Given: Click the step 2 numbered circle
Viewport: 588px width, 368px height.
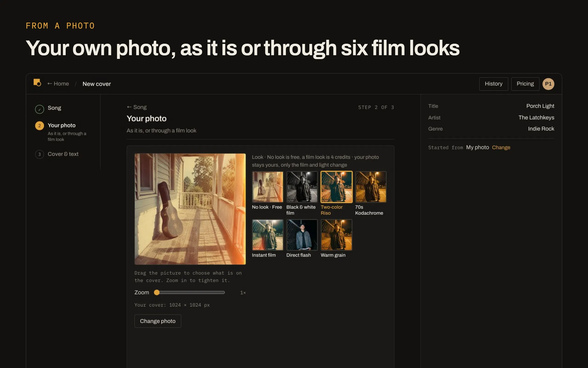Looking at the screenshot, I should point(40,126).
